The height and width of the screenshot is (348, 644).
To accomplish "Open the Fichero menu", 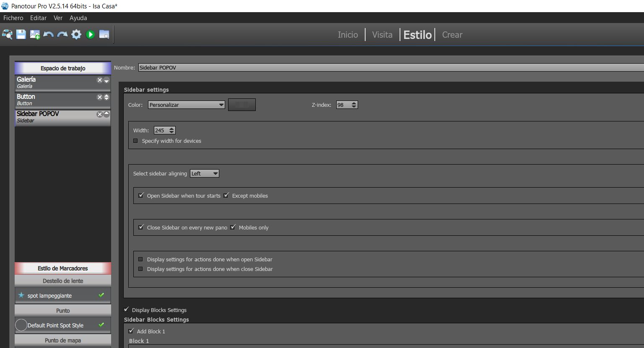I will (13, 18).
